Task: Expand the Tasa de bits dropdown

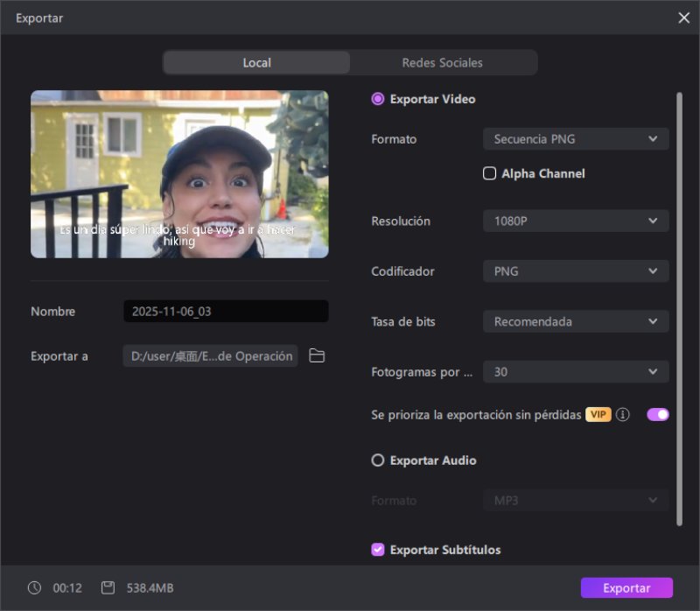Action: tap(575, 321)
